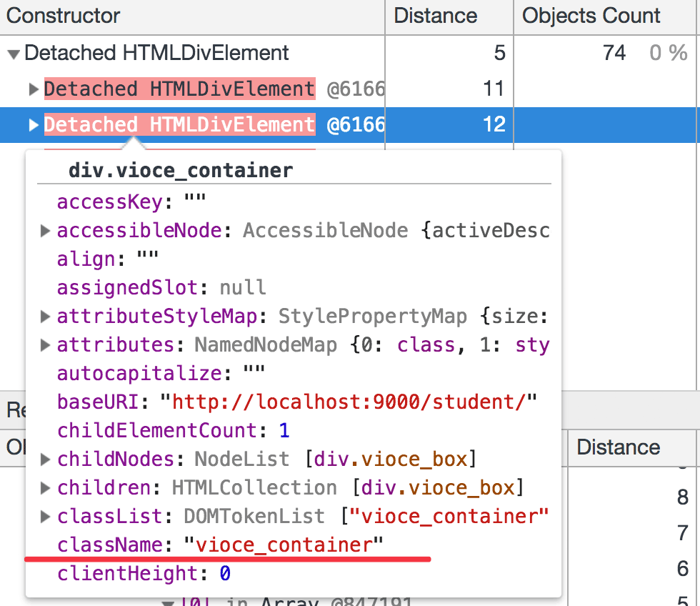Click the childElementCount value 1
700x606 pixels.
tap(284, 430)
